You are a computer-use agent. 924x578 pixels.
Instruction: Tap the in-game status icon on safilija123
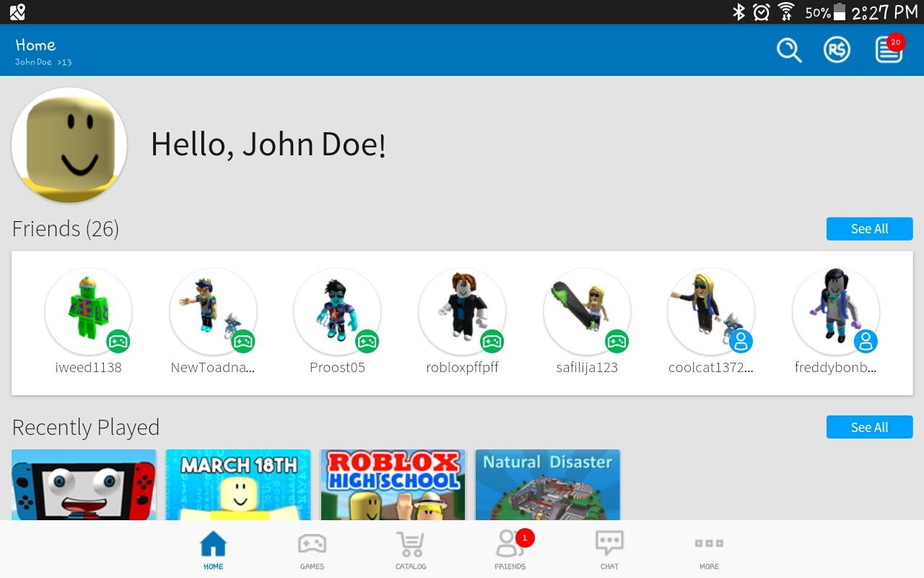616,341
